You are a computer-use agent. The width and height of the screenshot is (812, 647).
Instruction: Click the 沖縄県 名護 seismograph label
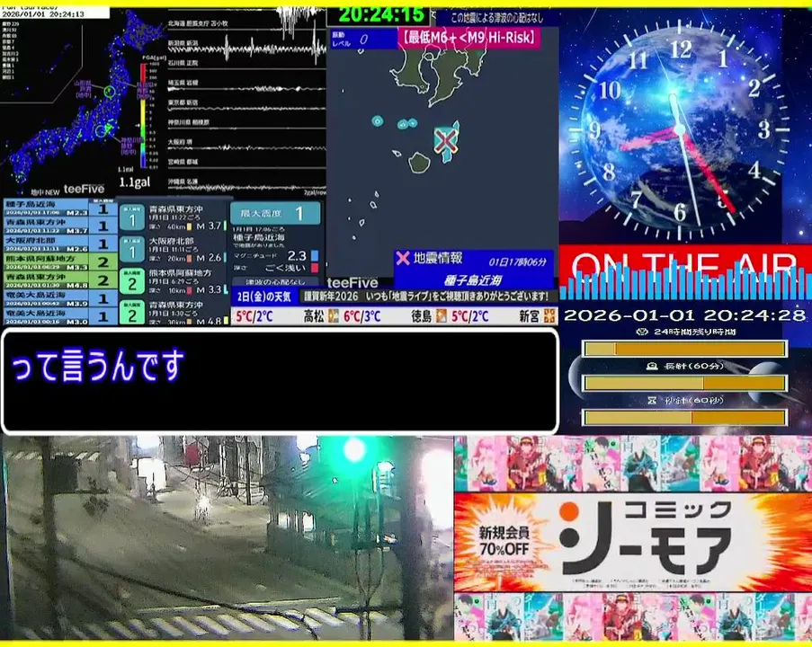tap(183, 182)
